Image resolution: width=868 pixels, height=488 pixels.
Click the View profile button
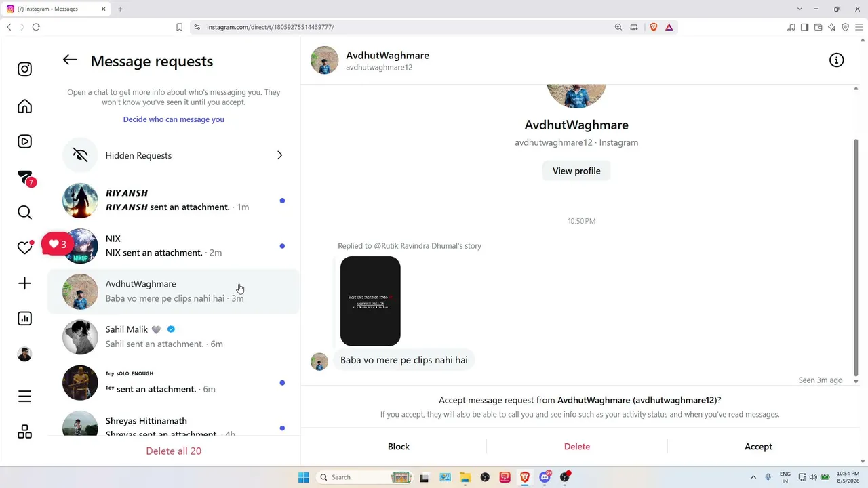tap(576, 171)
